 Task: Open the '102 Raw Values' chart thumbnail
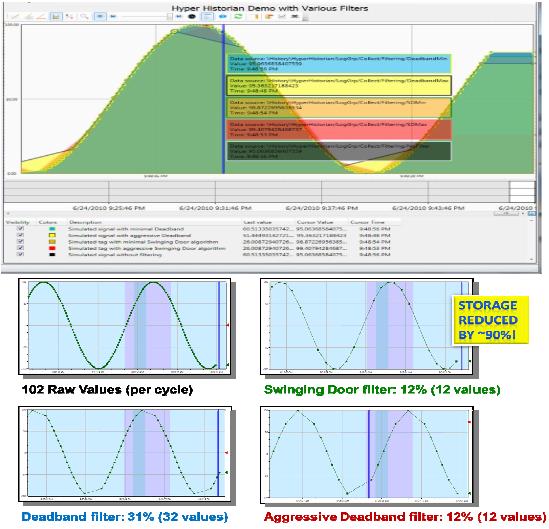[125, 326]
